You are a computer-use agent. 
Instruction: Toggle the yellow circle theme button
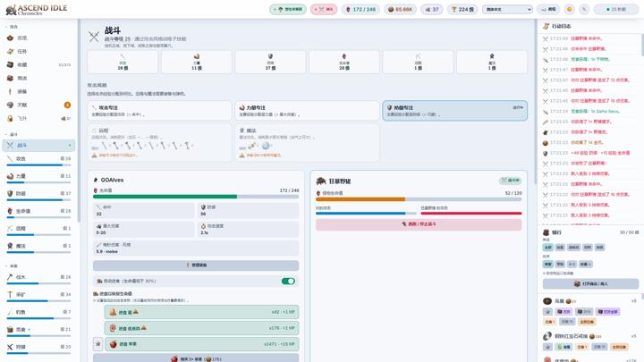[569, 9]
